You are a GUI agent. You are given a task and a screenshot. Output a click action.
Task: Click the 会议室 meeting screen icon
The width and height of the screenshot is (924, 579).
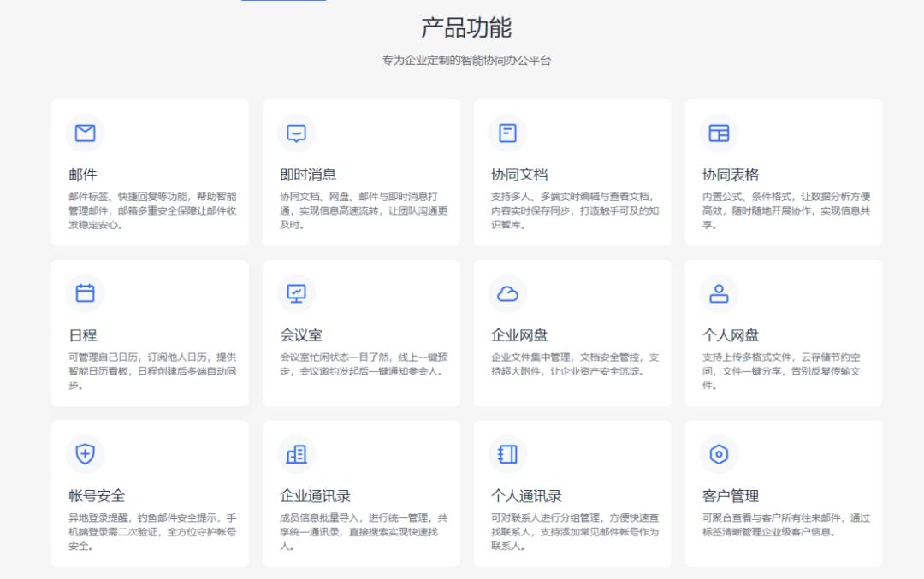[296, 293]
